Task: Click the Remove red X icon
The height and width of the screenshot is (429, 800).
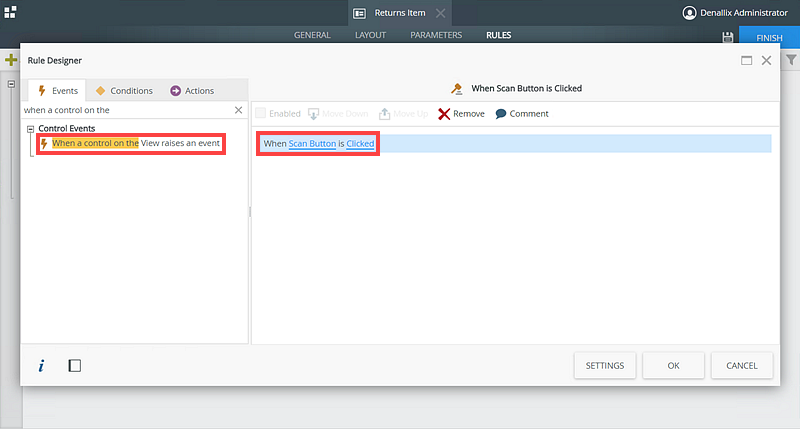Action: pyautogui.click(x=444, y=114)
